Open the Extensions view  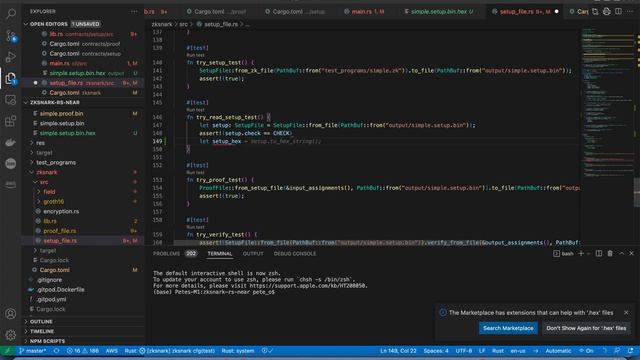11,121
